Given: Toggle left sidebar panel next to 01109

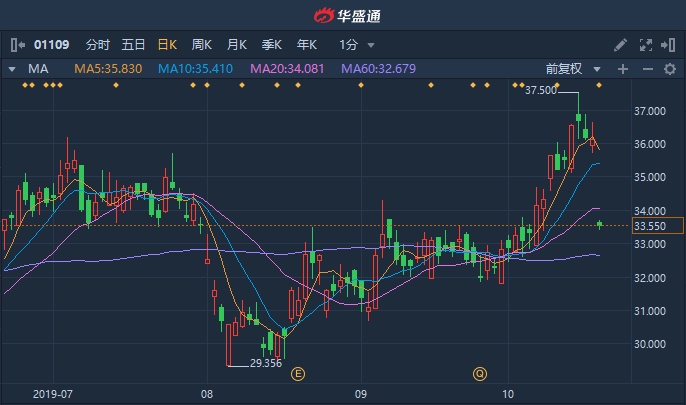Looking at the screenshot, I should pyautogui.click(x=18, y=45).
